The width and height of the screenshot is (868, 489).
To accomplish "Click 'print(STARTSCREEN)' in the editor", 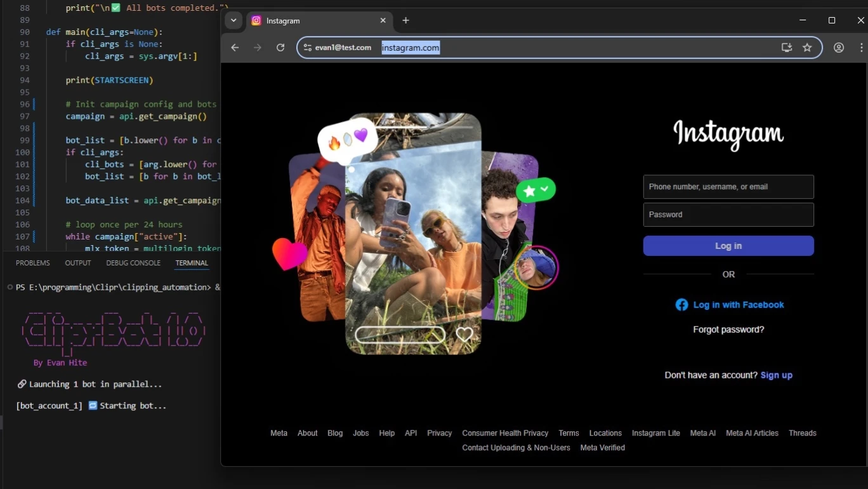I will click(x=110, y=80).
